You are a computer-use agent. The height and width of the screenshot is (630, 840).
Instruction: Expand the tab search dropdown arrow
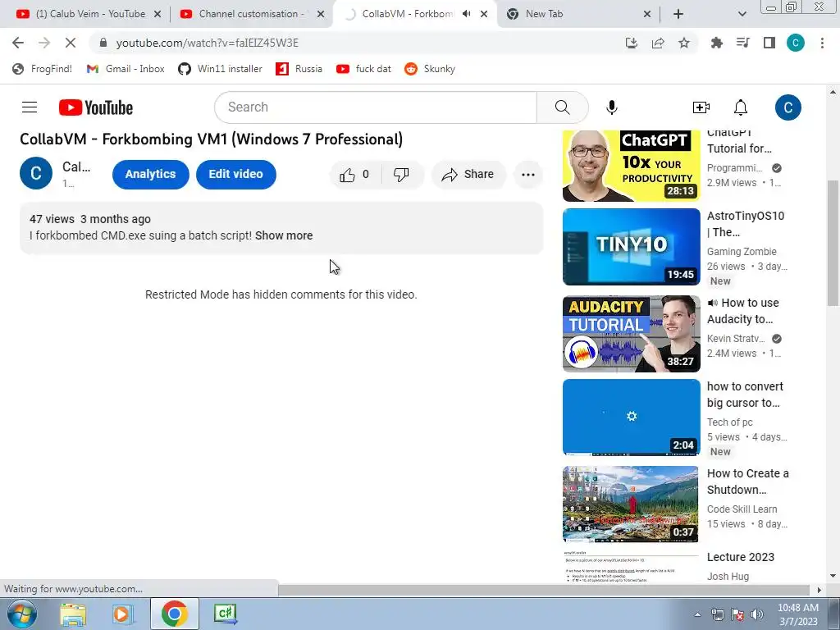click(742, 14)
